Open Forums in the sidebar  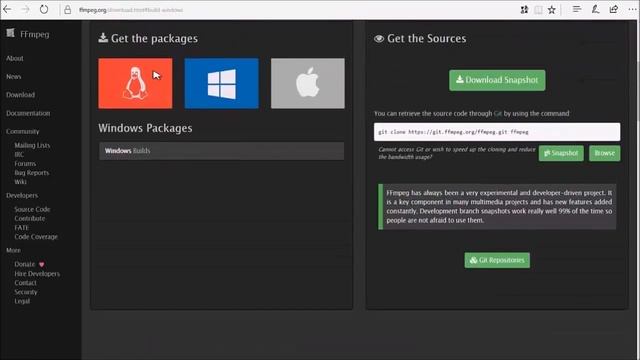click(x=25, y=164)
